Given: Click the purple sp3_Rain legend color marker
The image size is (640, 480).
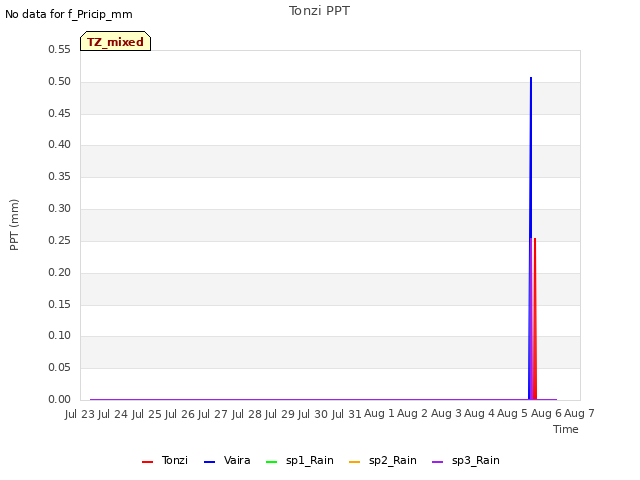Looking at the screenshot, I should click(x=438, y=462).
